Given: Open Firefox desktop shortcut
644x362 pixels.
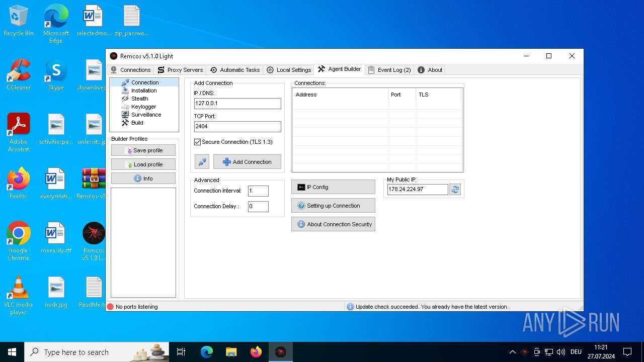Looking at the screenshot, I should [x=19, y=184].
